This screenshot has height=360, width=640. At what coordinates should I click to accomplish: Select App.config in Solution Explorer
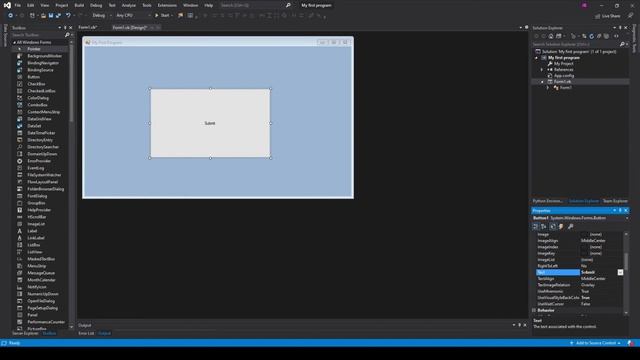564,76
